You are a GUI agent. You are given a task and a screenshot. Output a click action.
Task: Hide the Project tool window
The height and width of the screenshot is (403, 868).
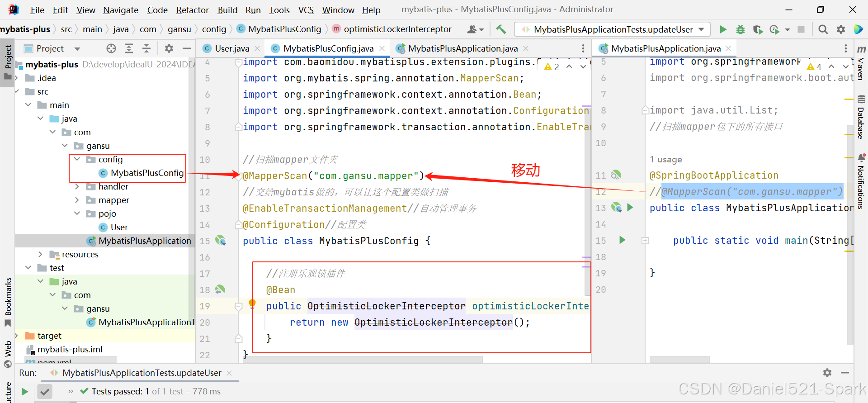pyautogui.click(x=187, y=48)
